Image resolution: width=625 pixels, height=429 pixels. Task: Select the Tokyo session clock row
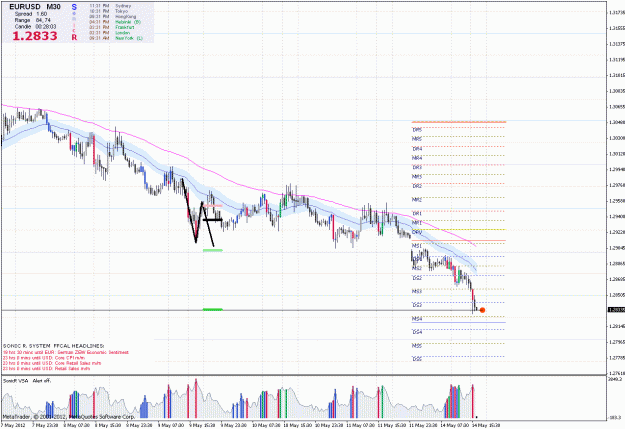(109, 12)
